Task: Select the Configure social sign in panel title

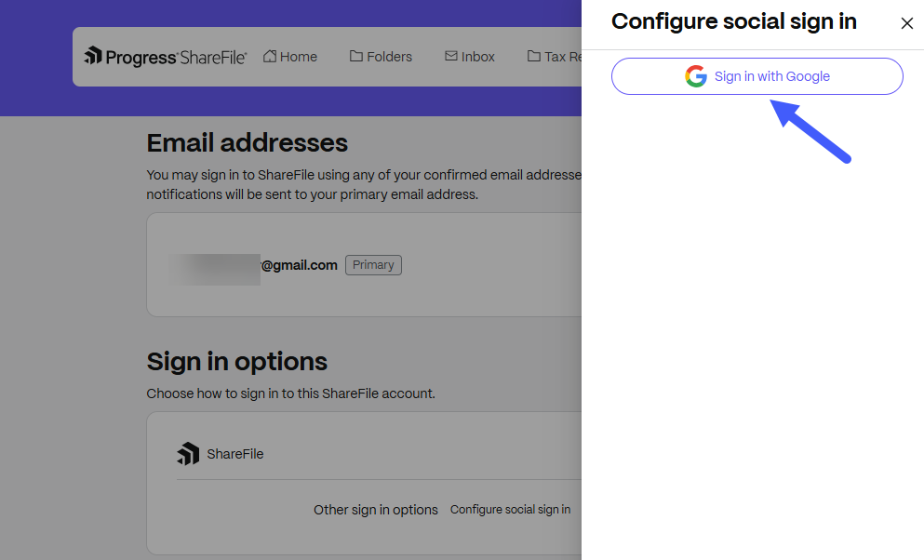Action: [733, 21]
